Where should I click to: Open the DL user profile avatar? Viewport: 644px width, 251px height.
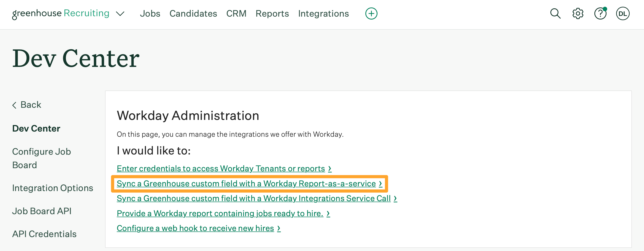(x=623, y=13)
